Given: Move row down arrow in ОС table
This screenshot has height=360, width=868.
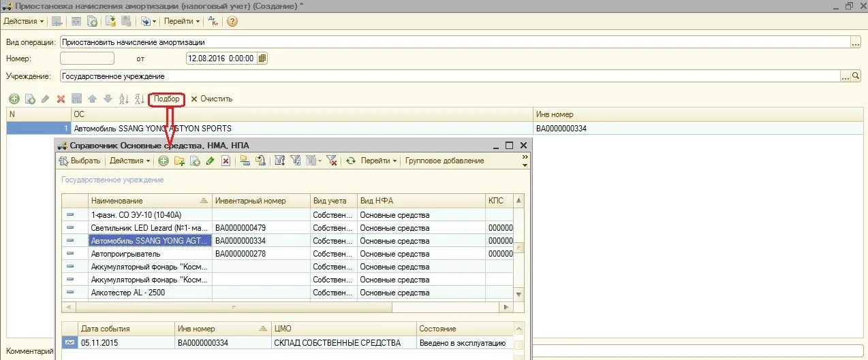Looking at the screenshot, I should 107,99.
